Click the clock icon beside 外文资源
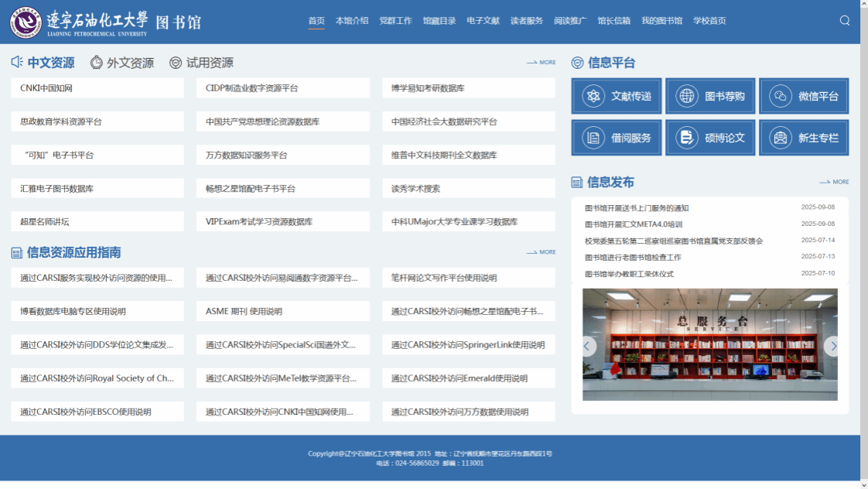This screenshot has width=868, height=489. tap(97, 63)
